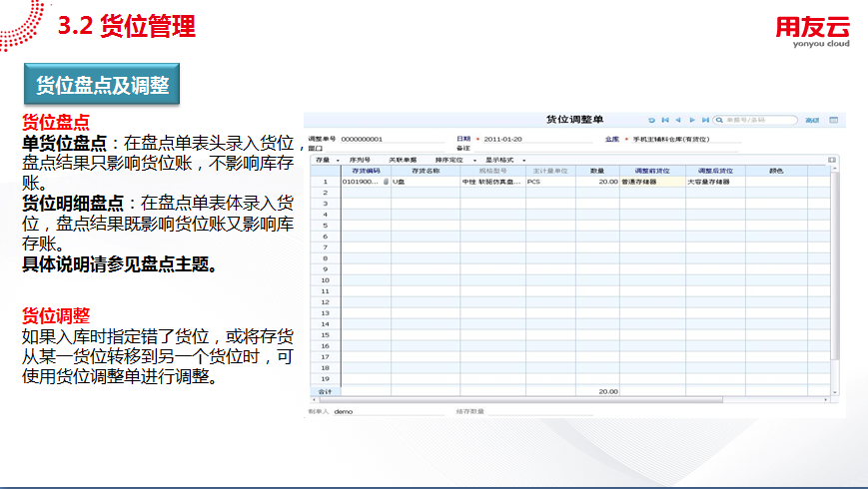This screenshot has width=868, height=489.
Task: Open the 仓库 link label
Action: point(611,139)
